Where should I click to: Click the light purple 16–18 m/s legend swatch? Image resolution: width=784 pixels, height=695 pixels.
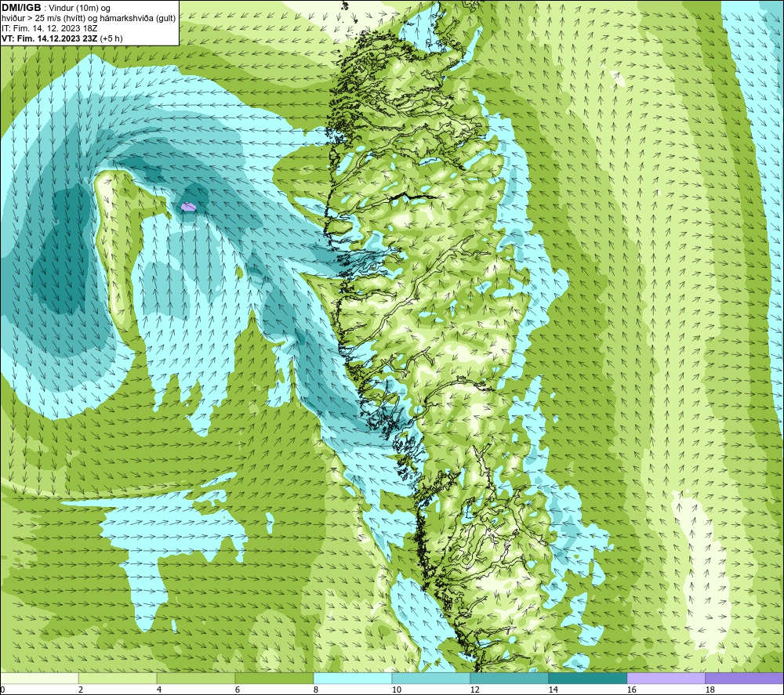[x=666, y=678]
